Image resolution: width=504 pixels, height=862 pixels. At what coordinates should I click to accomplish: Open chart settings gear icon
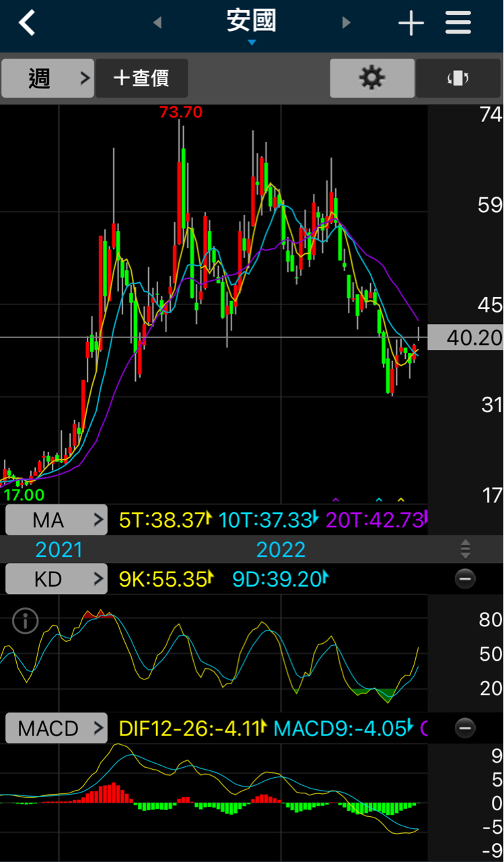tap(372, 78)
